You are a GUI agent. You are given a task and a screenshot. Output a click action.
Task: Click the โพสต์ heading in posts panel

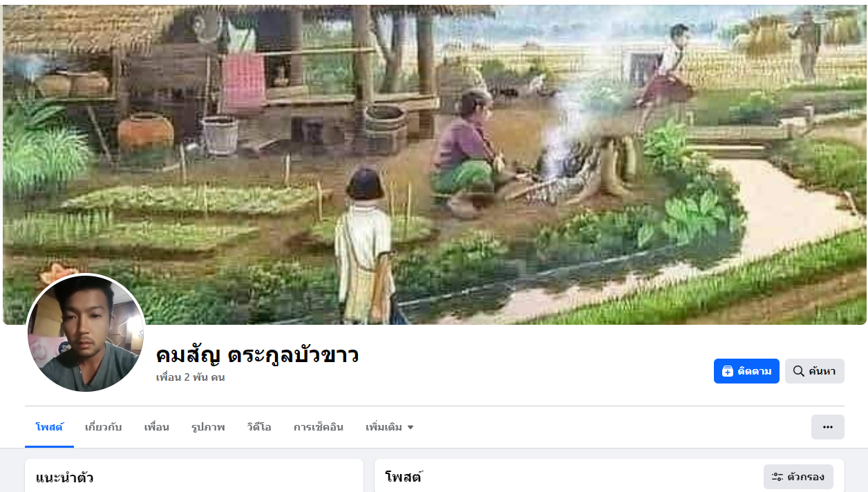coord(404,477)
